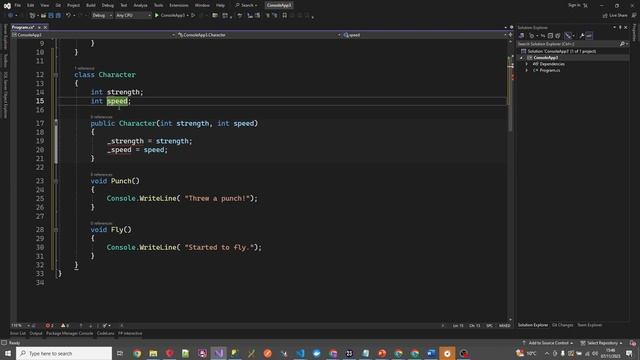
Task: Expand the Program.cs node
Action: [527, 70]
